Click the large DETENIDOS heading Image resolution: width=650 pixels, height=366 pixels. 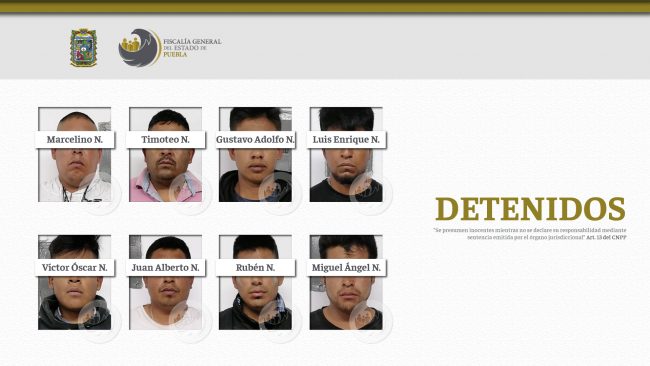(530, 209)
